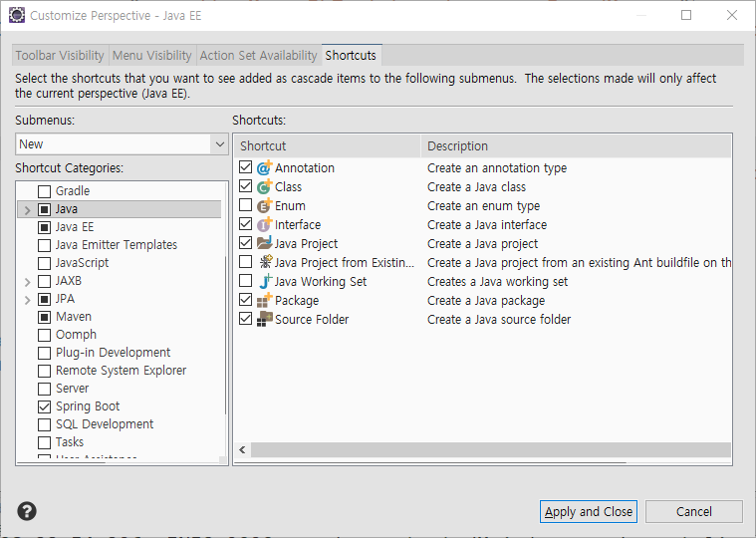The image size is (756, 538).
Task: Maximize the Customize Perspective dialog
Action: point(686,15)
